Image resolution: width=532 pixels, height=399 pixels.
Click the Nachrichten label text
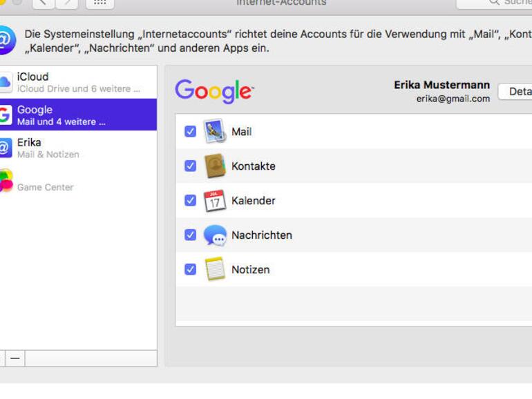pyautogui.click(x=262, y=235)
